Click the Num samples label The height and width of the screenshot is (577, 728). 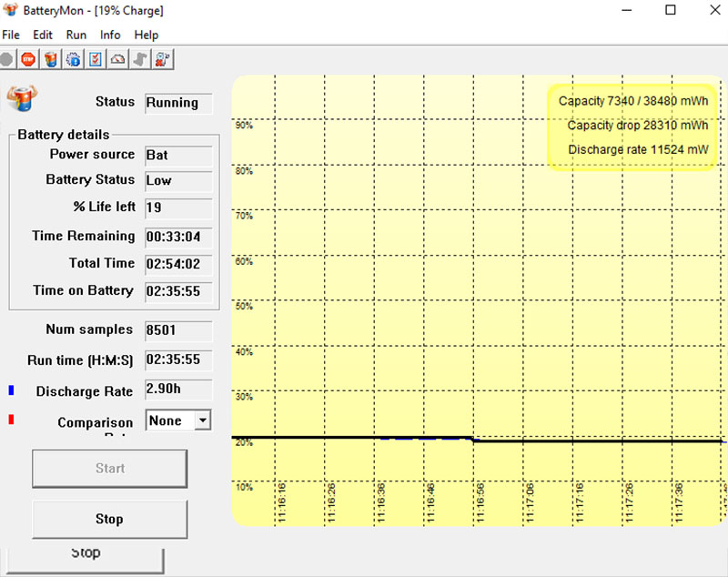pos(89,329)
